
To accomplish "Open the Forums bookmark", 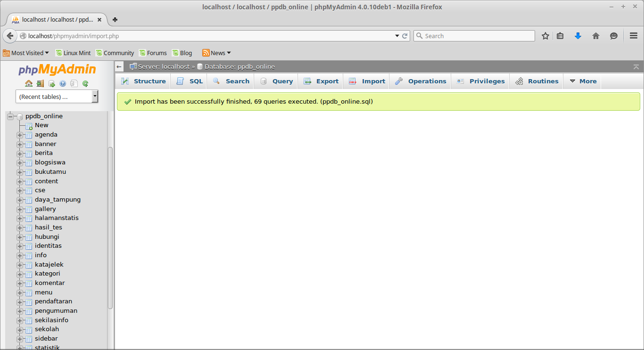I will pyautogui.click(x=153, y=53).
